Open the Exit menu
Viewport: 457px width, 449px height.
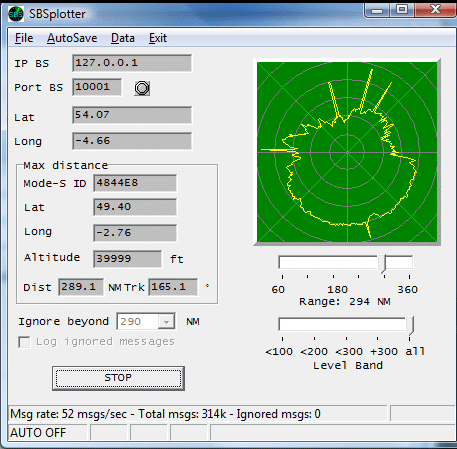coord(158,38)
